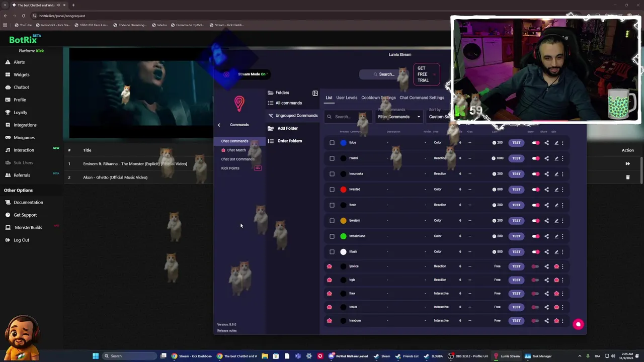Test the !blue command
This screenshot has height=362, width=644.
point(516,143)
